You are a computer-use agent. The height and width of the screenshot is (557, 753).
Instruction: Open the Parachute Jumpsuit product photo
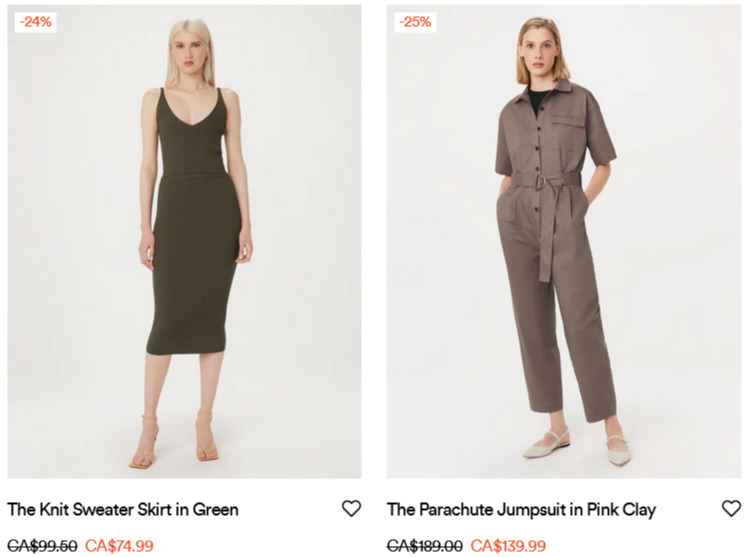click(x=564, y=242)
